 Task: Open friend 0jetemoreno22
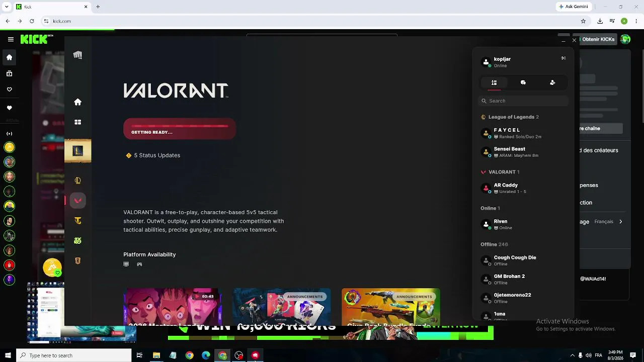[523, 298]
